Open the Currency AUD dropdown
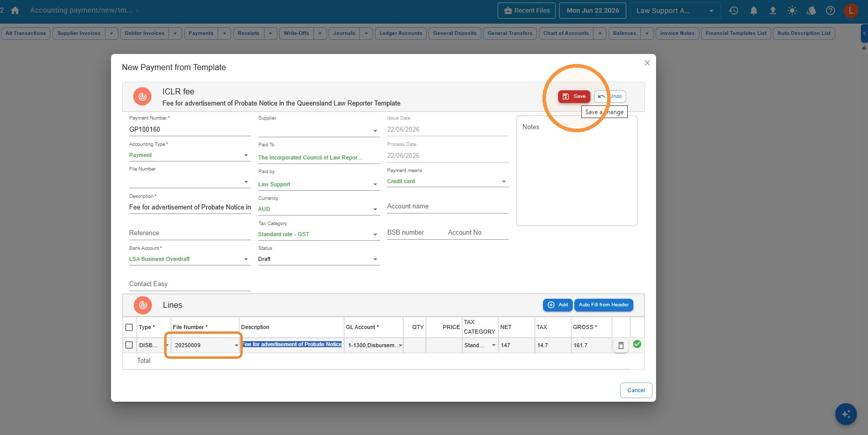This screenshot has width=868, height=435. tap(375, 209)
